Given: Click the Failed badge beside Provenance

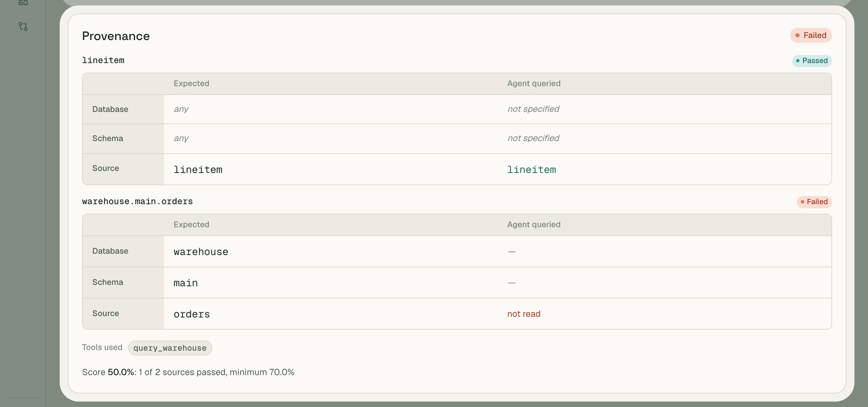Looking at the screenshot, I should coord(811,35).
